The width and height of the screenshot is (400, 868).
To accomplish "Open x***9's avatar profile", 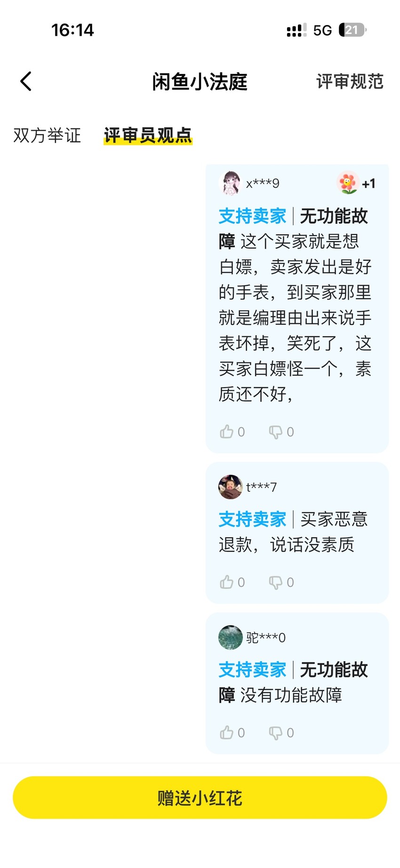I will click(231, 183).
